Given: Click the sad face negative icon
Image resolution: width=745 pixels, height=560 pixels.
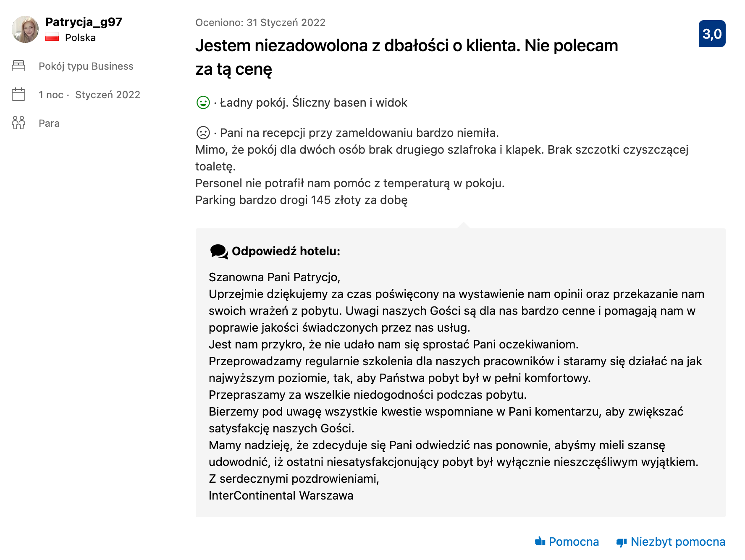Looking at the screenshot, I should click(203, 133).
